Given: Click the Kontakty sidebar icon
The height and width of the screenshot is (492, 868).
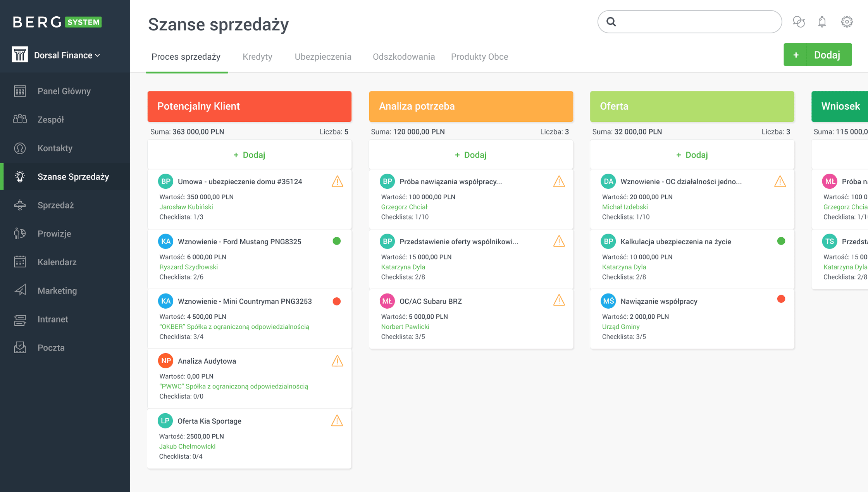Looking at the screenshot, I should 20,148.
